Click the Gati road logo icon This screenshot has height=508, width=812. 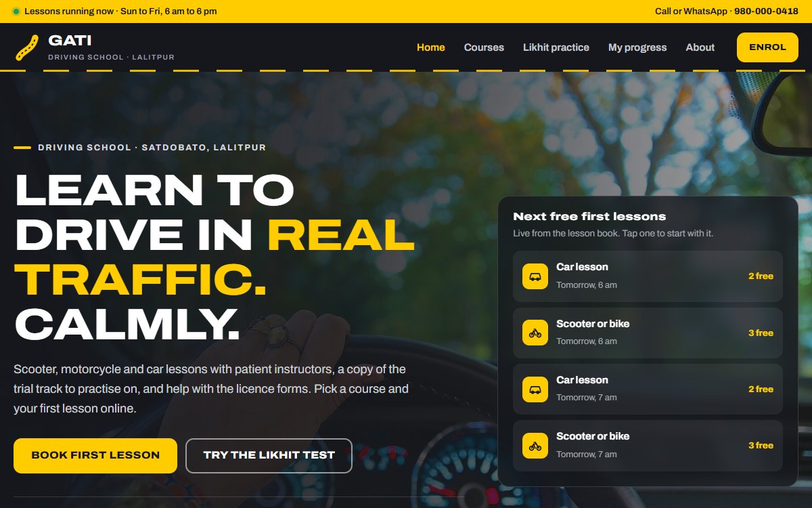click(27, 47)
